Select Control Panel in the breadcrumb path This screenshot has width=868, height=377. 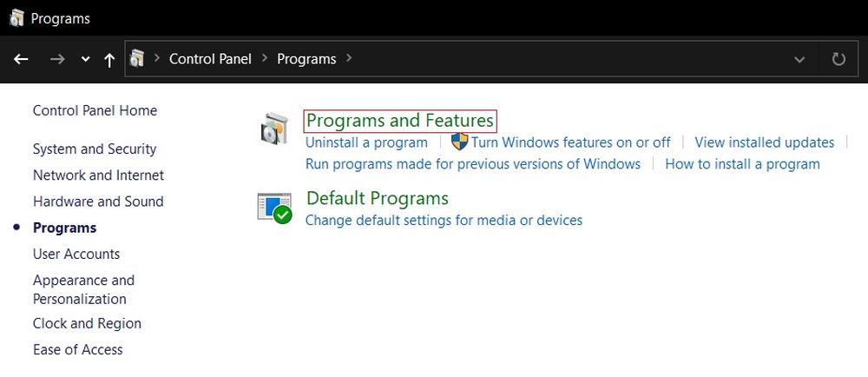tap(210, 59)
